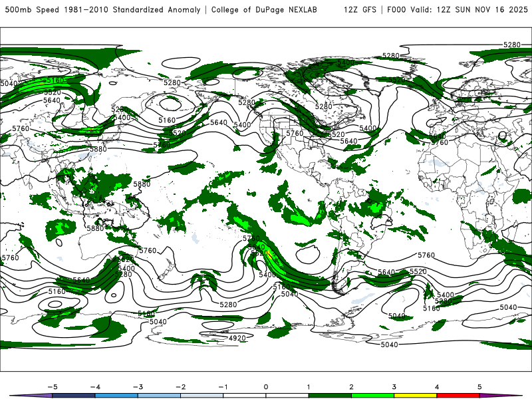The height and width of the screenshot is (399, 532).
Task: Click the '5' colorbar tick label
Action: (479, 387)
